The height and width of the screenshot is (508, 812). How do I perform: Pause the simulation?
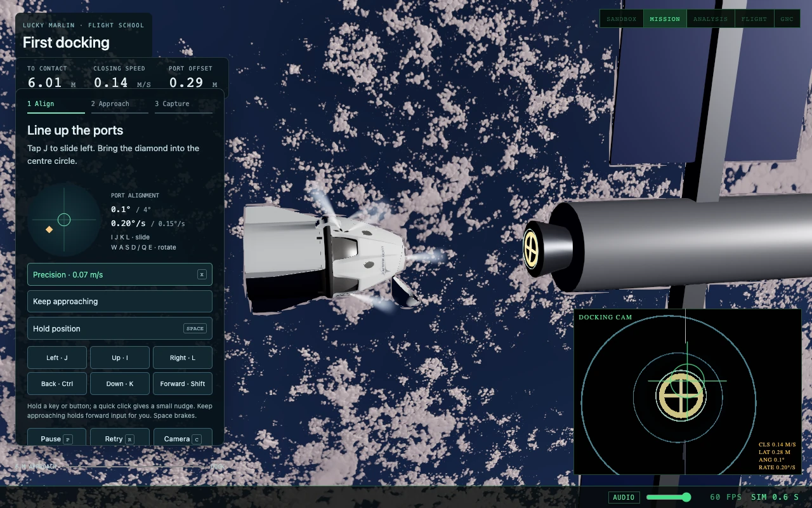[x=57, y=438]
